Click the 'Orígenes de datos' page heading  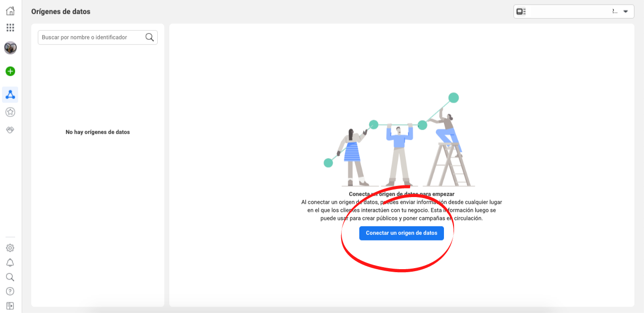tap(60, 11)
